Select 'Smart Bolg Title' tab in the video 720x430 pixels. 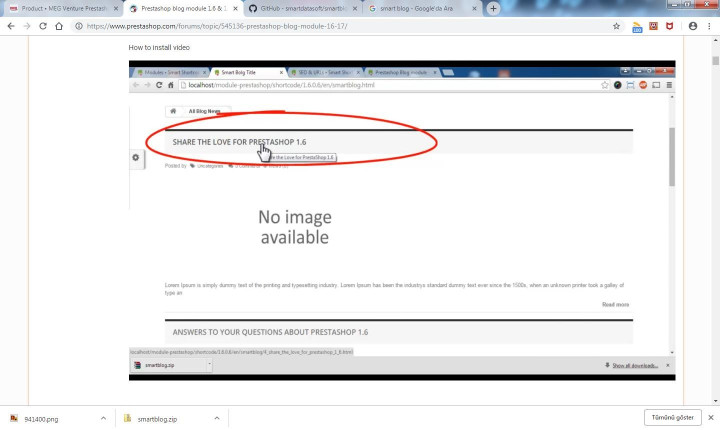pos(247,73)
